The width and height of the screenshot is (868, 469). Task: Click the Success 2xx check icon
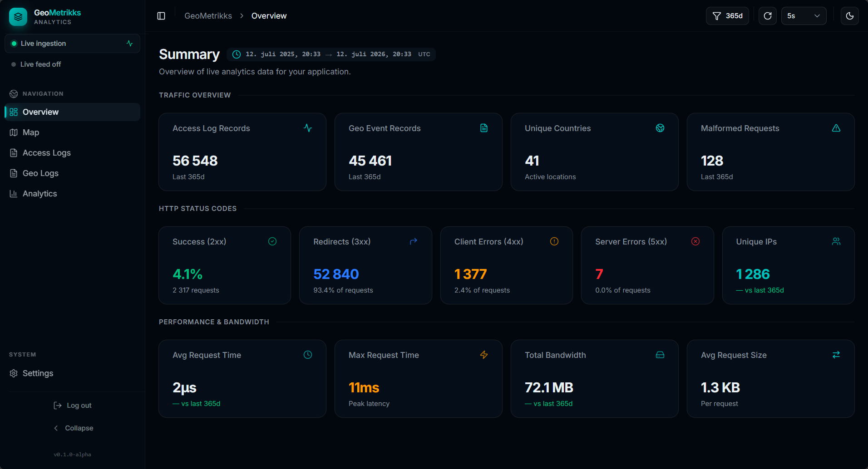pyautogui.click(x=272, y=241)
